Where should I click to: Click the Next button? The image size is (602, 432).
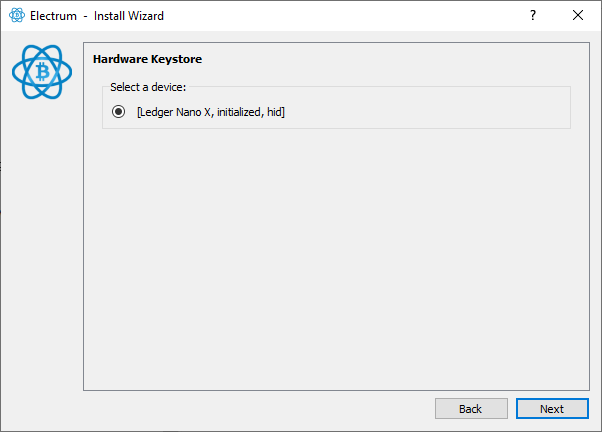(x=552, y=409)
